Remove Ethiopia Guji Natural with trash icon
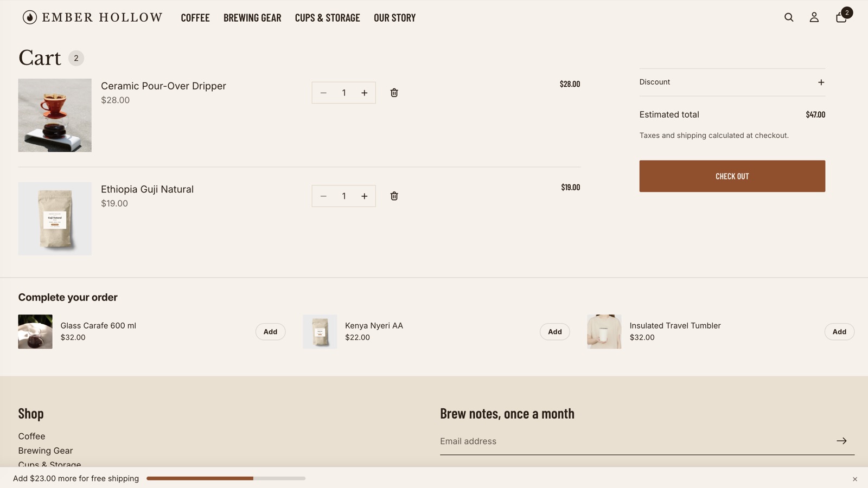Viewport: 868px width, 488px height. coord(394,196)
